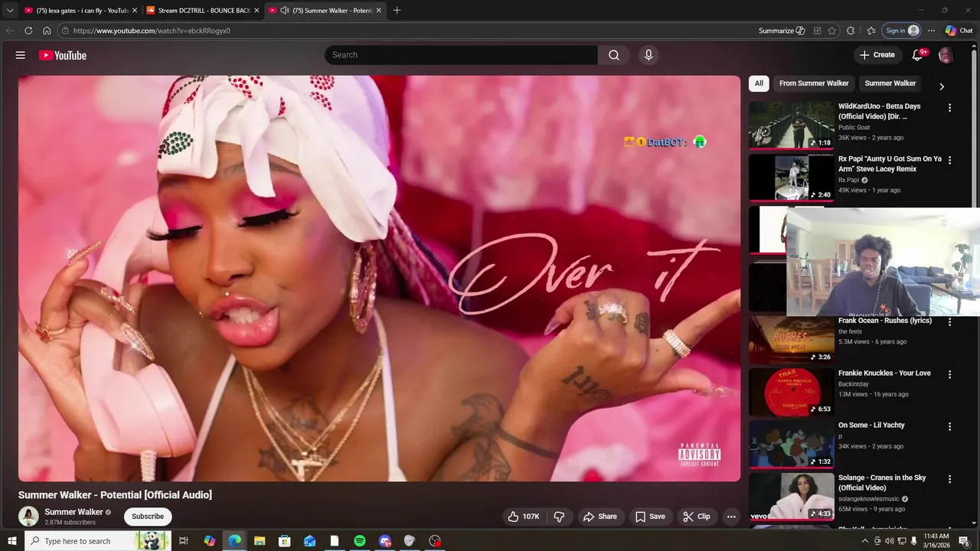Open more actions ellipsis below the video
980x551 pixels.
tap(731, 517)
